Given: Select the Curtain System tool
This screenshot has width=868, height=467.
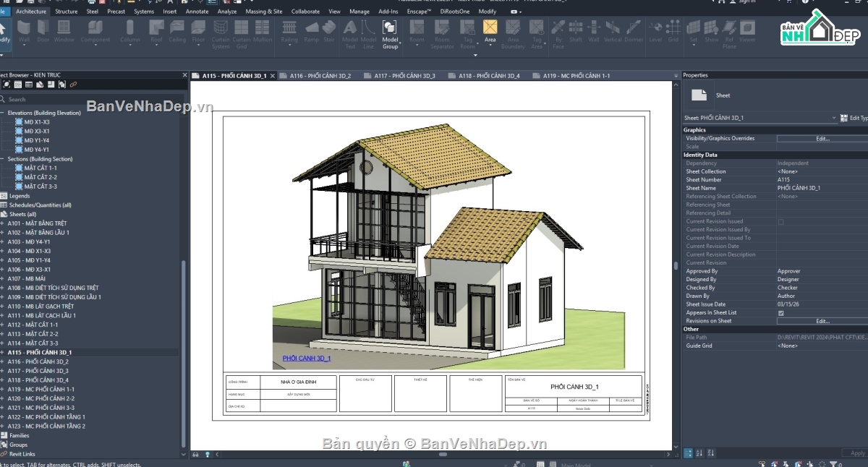Looking at the screenshot, I should (221, 35).
